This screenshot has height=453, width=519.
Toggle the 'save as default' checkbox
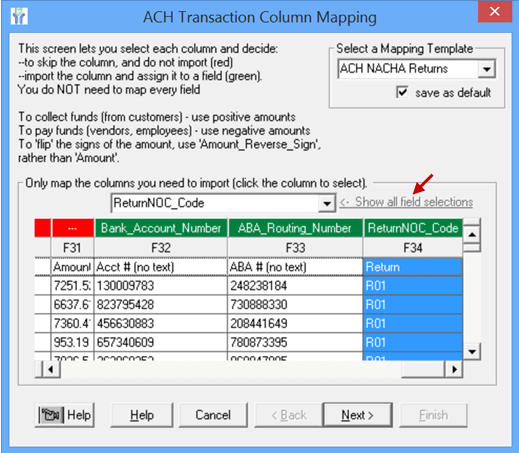point(402,92)
